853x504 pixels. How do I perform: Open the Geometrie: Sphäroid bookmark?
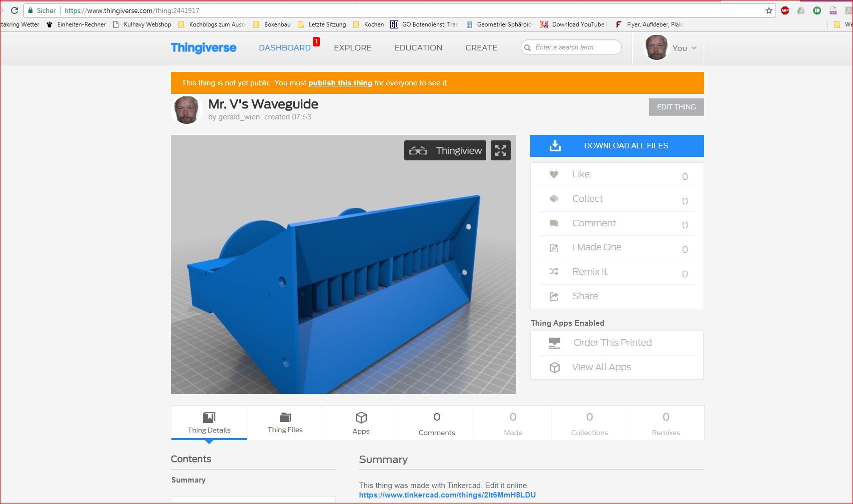tap(499, 24)
